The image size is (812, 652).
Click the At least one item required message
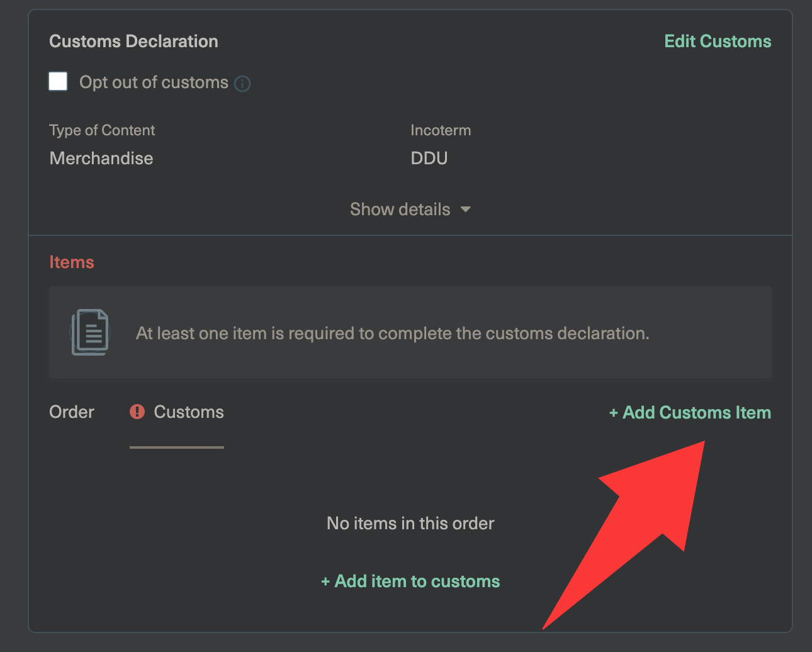(393, 333)
